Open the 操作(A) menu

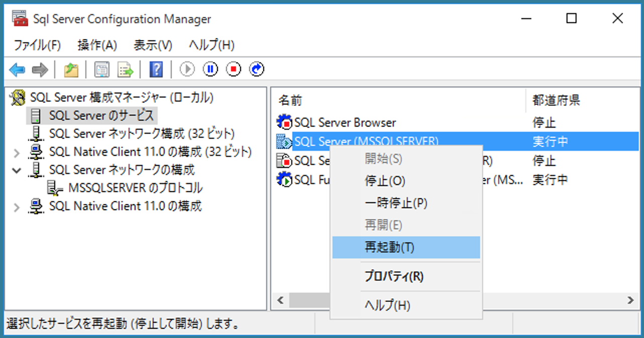97,45
